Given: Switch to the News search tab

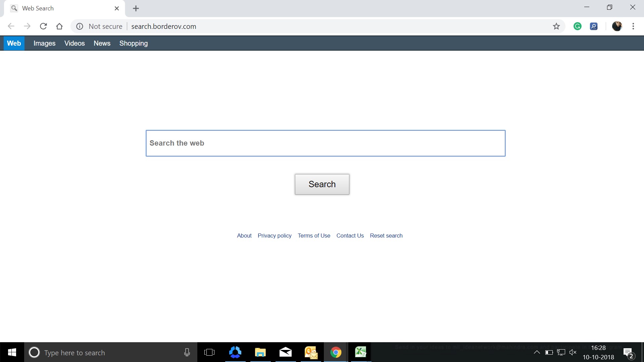Looking at the screenshot, I should (x=102, y=43).
